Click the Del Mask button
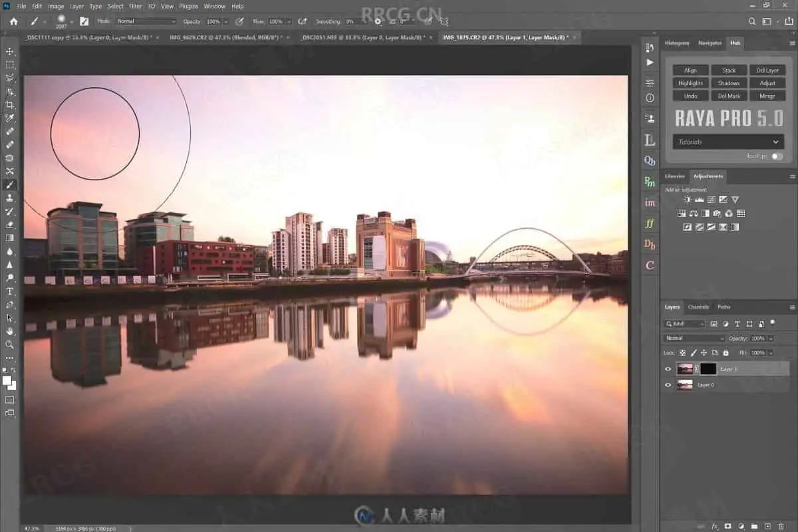The image size is (798, 532). [x=729, y=96]
